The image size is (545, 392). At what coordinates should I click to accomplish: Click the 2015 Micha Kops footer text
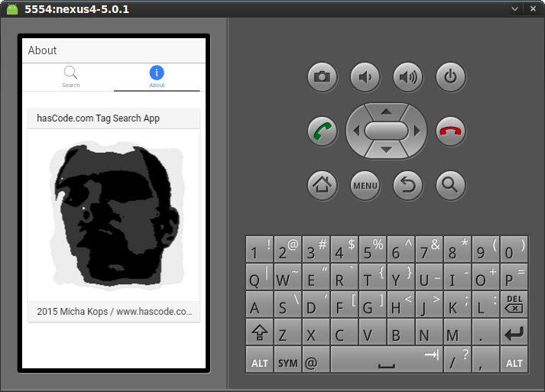(x=115, y=311)
